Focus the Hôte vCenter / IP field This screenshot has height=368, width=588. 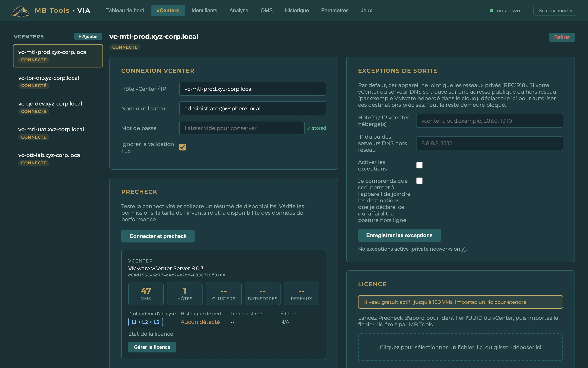(252, 89)
